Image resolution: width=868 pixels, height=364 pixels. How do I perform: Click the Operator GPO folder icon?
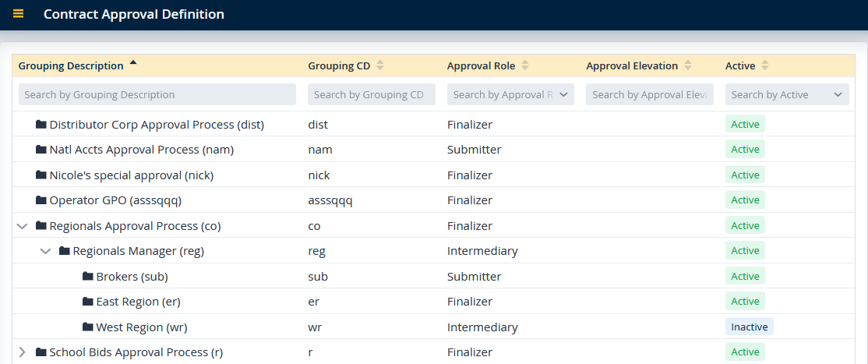click(41, 200)
